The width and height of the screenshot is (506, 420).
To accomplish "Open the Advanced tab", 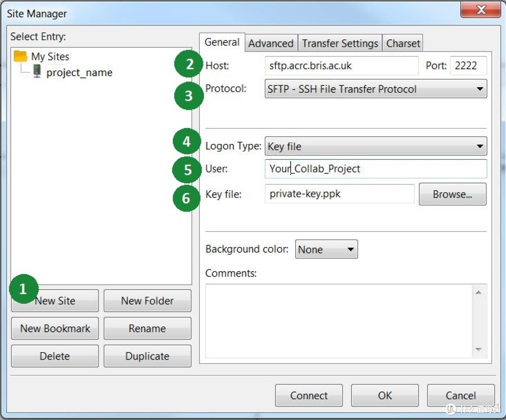I will pos(271,43).
